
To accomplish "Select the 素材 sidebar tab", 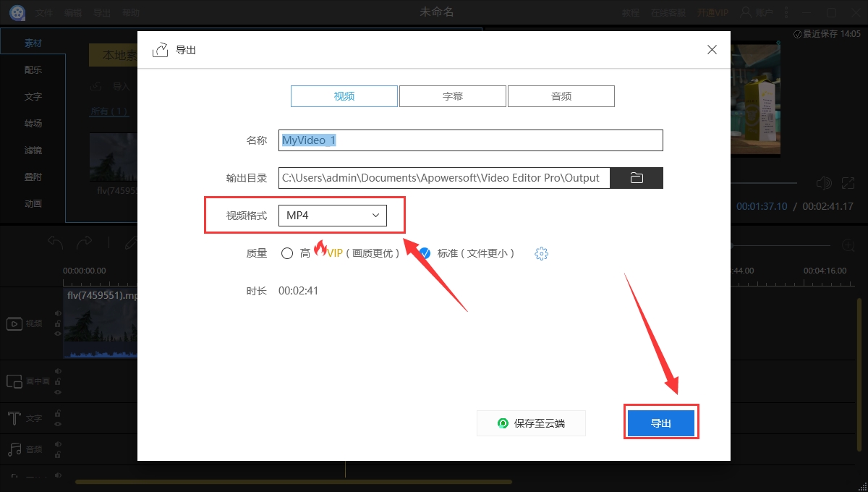I will coord(33,43).
